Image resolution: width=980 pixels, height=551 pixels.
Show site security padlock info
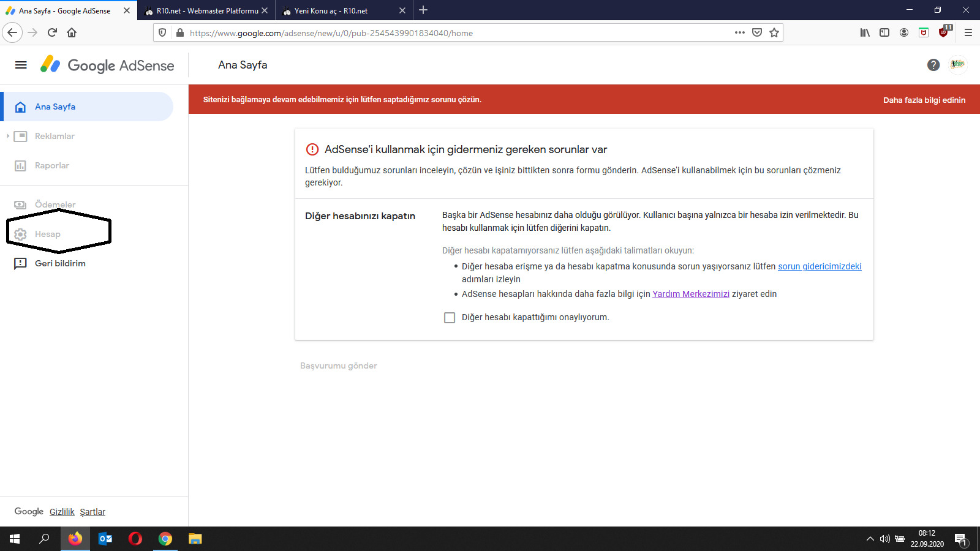pos(179,32)
